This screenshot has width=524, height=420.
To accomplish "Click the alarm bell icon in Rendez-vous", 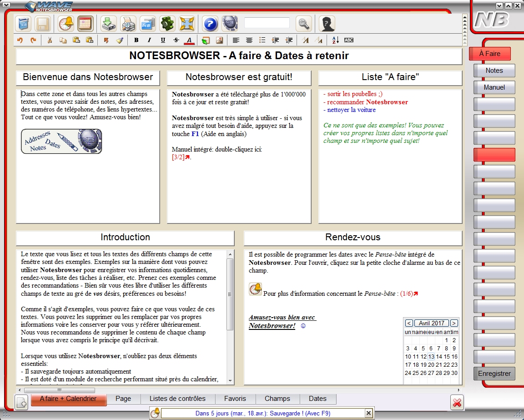I will click(x=255, y=289).
